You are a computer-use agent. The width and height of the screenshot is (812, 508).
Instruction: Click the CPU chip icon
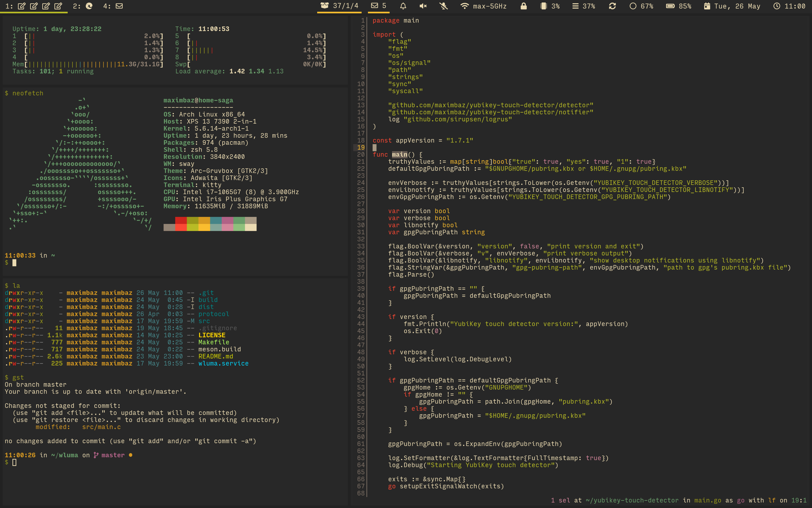[544, 6]
